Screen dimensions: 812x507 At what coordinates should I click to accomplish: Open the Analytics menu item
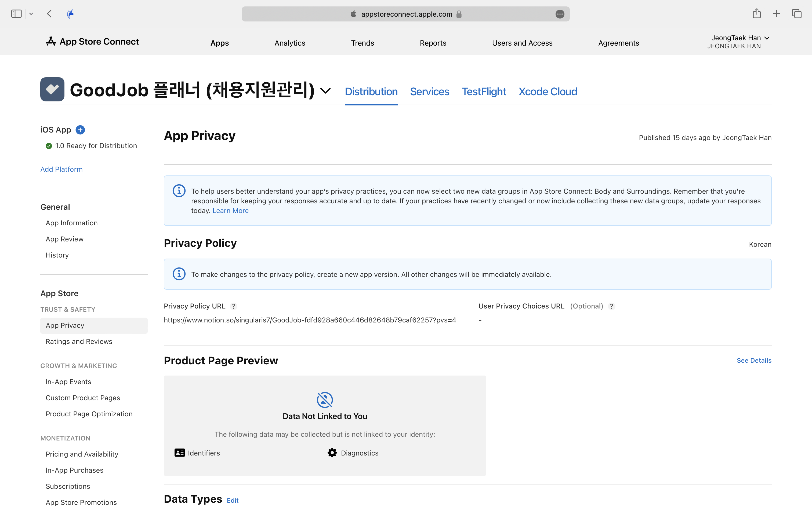(289, 43)
